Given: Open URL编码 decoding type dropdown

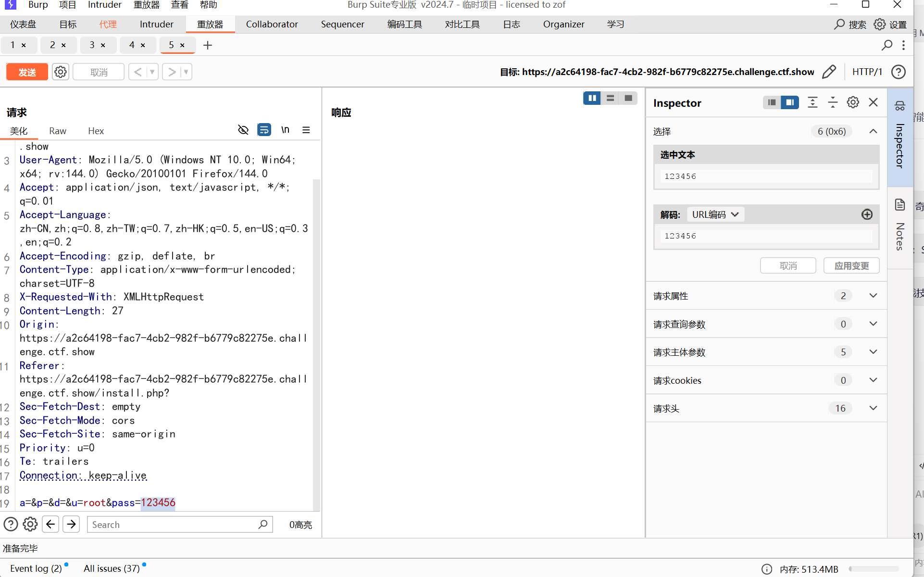Looking at the screenshot, I should click(x=715, y=214).
